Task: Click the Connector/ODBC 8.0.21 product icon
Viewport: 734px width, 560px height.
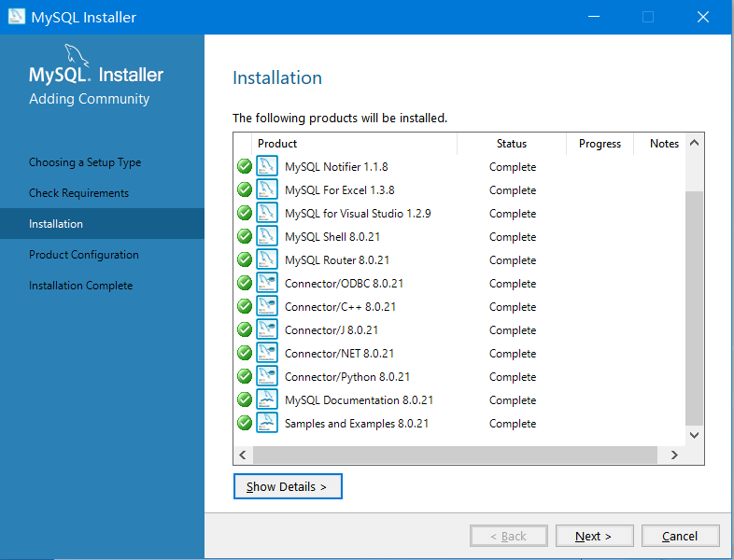Action: pos(267,284)
